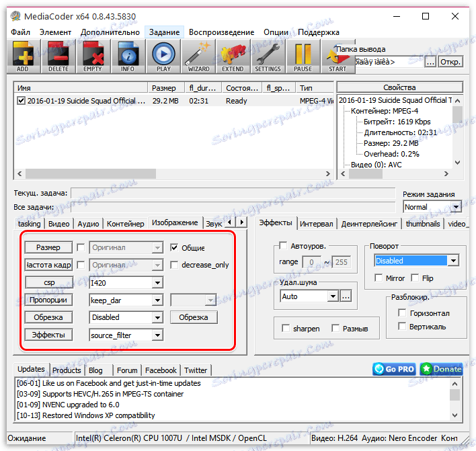Uncheck the Suicide Squad file checkbox
This screenshot has height=451, width=476.
[21, 100]
